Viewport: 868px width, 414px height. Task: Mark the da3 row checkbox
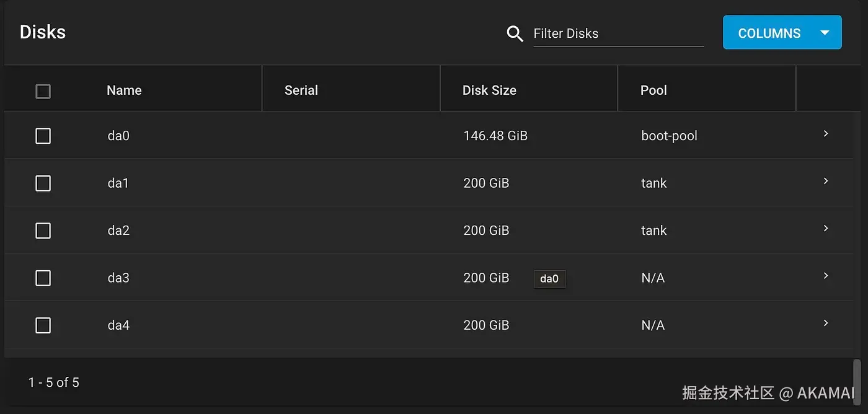pos(43,278)
